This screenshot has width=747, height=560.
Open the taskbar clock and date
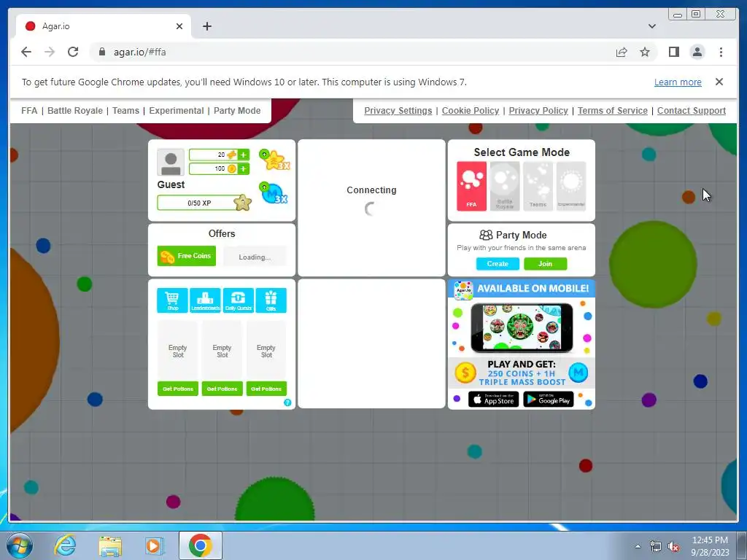pos(710,546)
